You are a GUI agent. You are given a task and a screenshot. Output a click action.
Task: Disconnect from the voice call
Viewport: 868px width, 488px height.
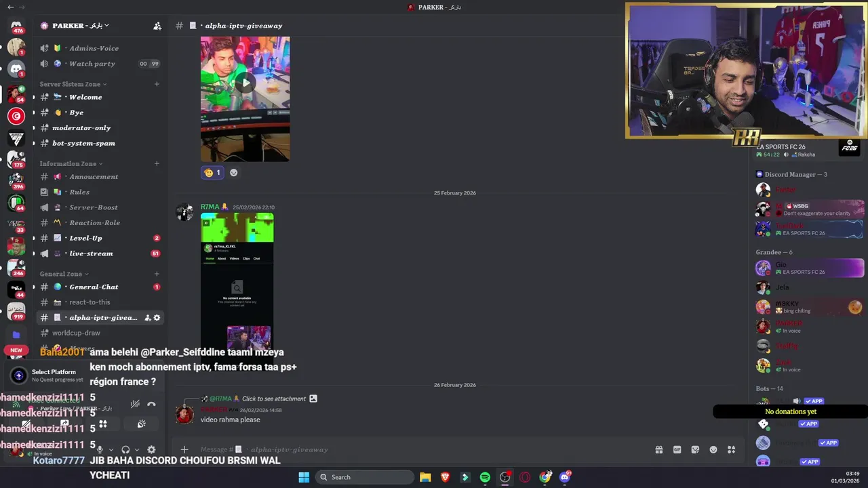tap(151, 405)
